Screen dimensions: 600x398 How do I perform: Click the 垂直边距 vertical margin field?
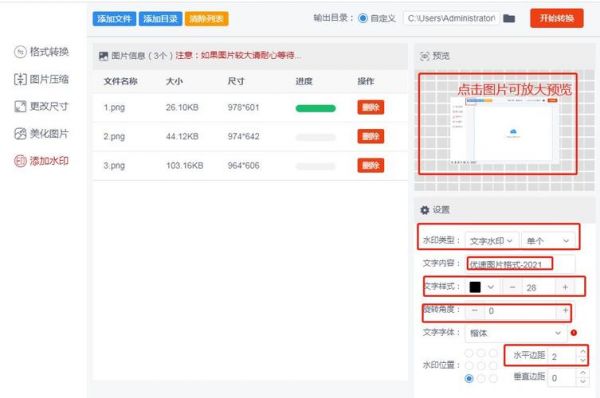tap(562, 378)
